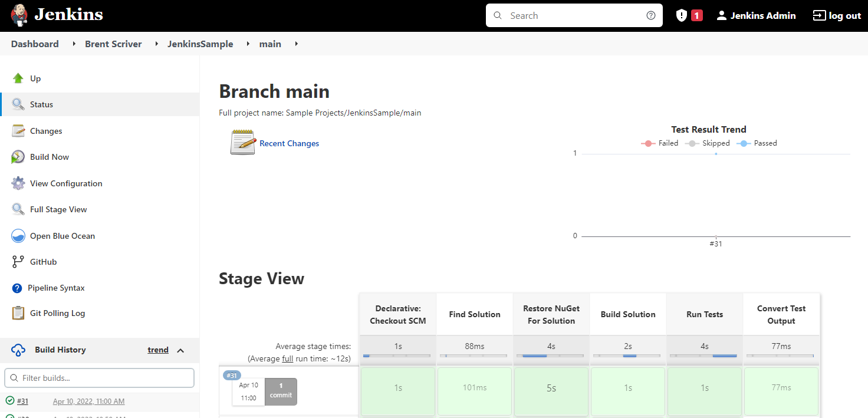Click the GitHub branch icon
Viewport: 868px width, 418px height.
(18, 262)
